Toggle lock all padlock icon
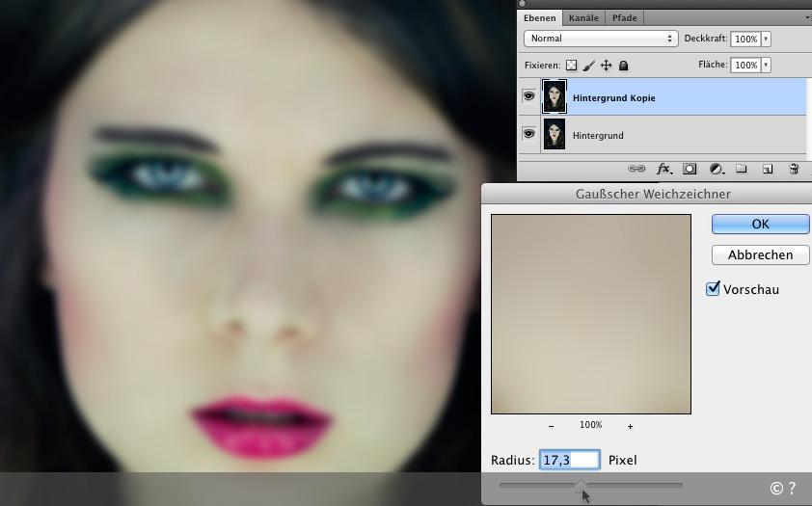The height and width of the screenshot is (506, 812). point(624,66)
